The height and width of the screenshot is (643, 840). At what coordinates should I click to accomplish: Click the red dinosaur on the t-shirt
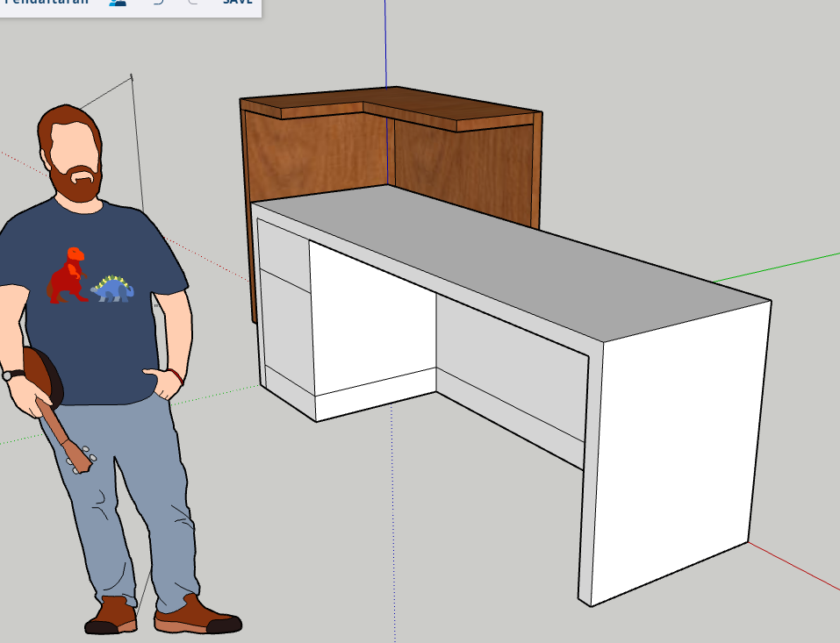[69, 276]
